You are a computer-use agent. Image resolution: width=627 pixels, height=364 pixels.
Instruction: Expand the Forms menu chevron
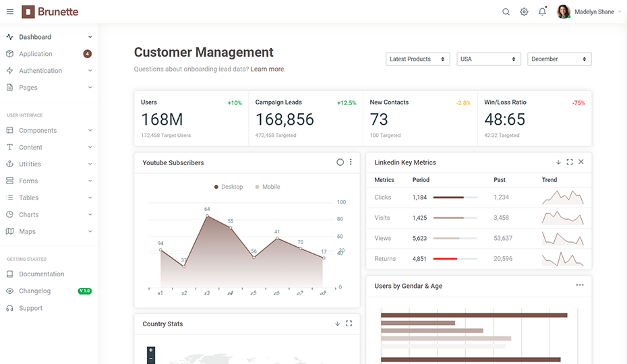tap(90, 181)
